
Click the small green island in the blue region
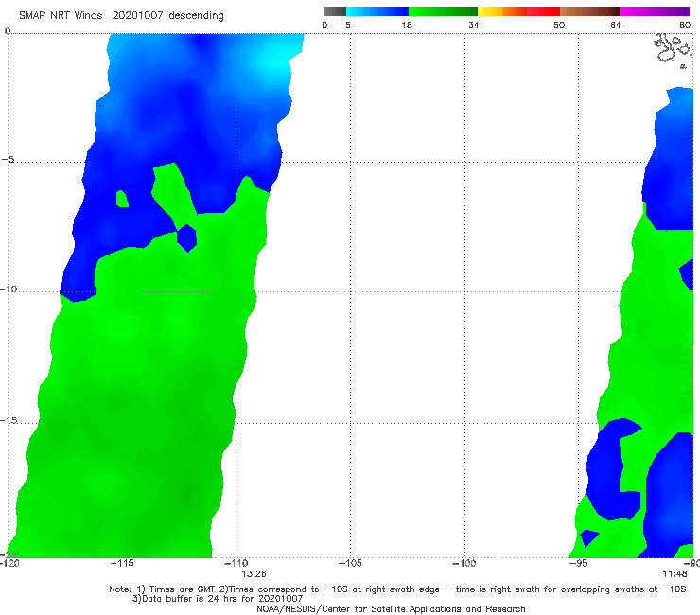tap(122, 199)
